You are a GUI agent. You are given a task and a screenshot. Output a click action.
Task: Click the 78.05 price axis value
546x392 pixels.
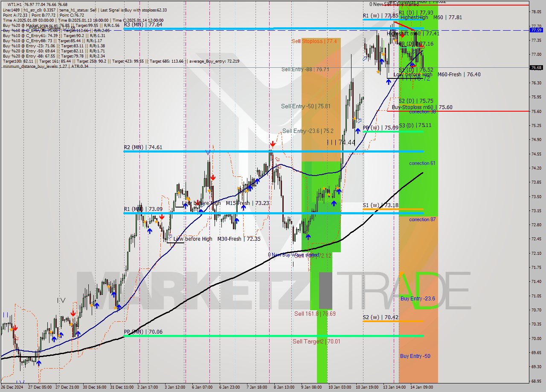pos(536,12)
